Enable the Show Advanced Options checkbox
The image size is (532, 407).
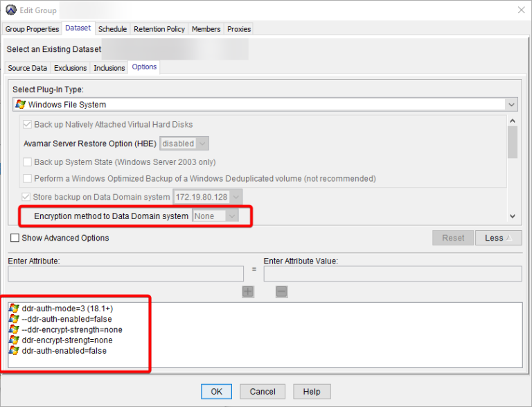(15, 238)
